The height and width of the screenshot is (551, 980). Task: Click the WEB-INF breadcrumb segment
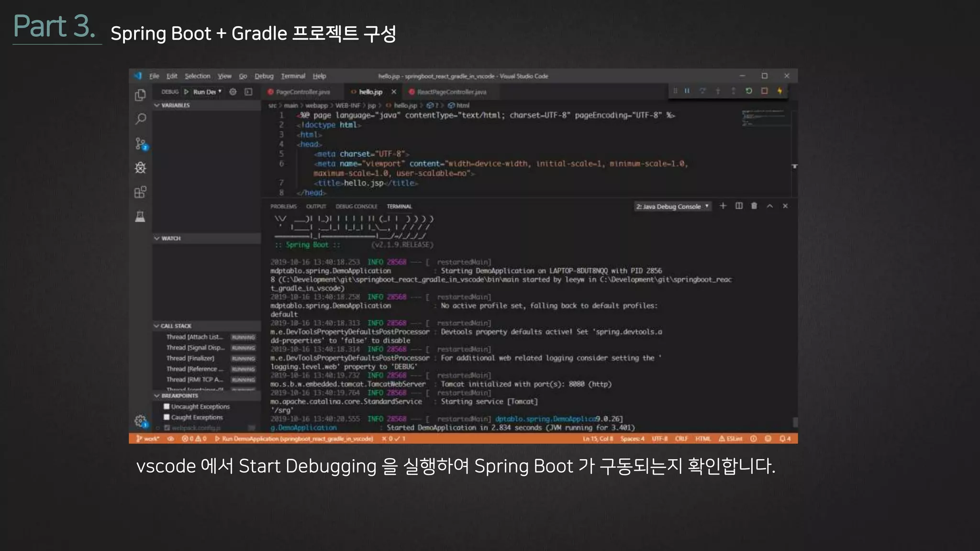[x=348, y=105]
